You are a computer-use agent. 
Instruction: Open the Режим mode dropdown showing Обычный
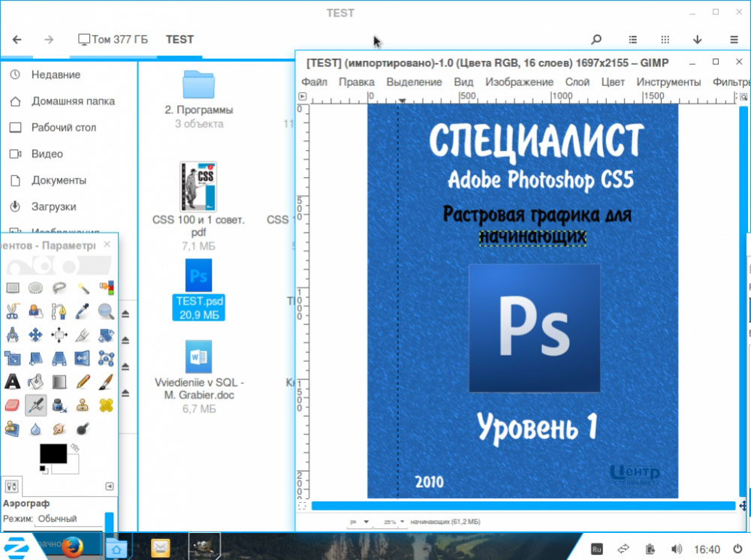coord(70,519)
